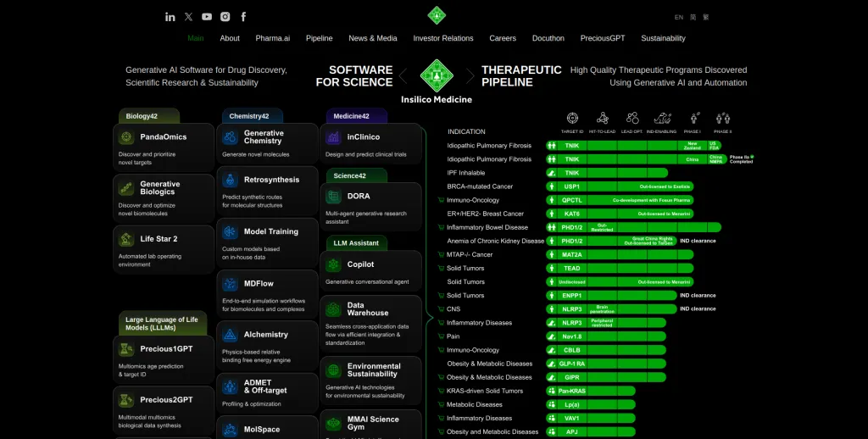Click left arrow beside Insilico Medicine logo
This screenshot has width=868, height=439.
coord(403,76)
